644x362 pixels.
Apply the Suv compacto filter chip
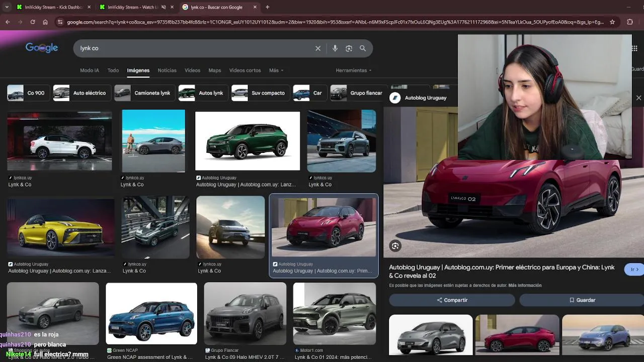coord(260,93)
